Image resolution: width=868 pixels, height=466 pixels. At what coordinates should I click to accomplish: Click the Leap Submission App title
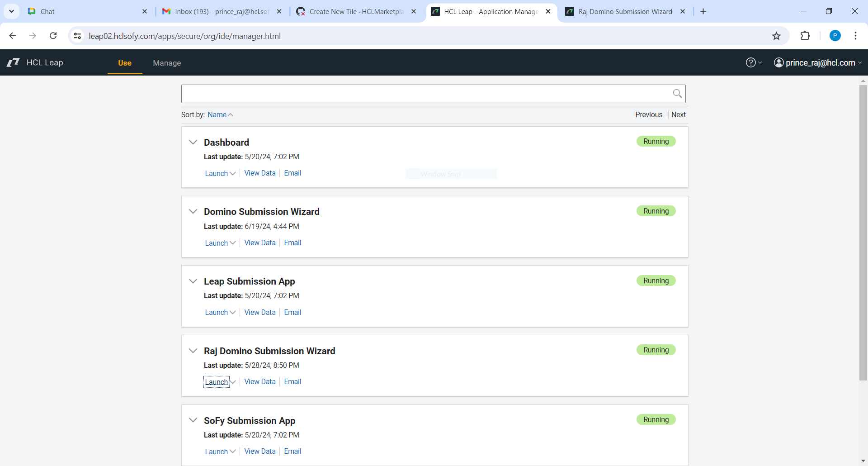[x=249, y=281]
